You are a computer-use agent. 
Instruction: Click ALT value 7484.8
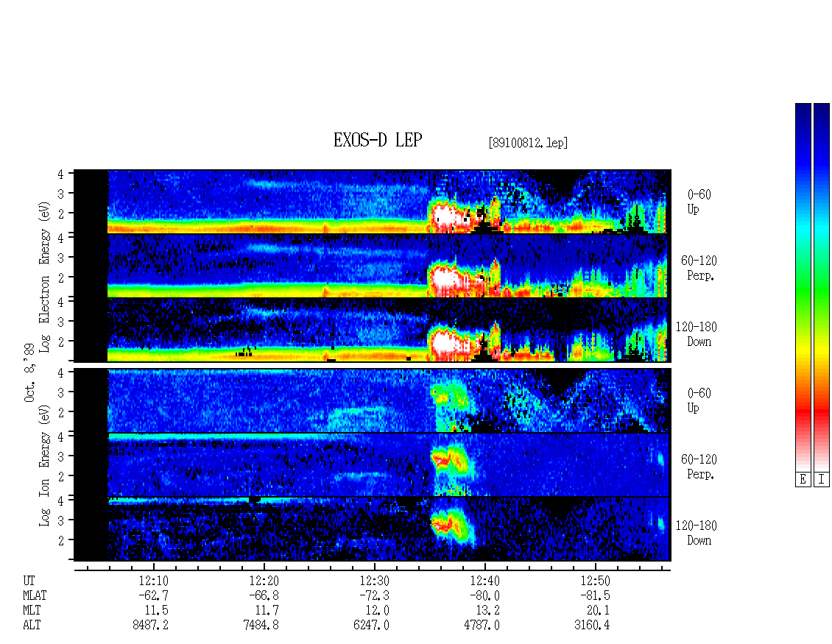(x=261, y=626)
